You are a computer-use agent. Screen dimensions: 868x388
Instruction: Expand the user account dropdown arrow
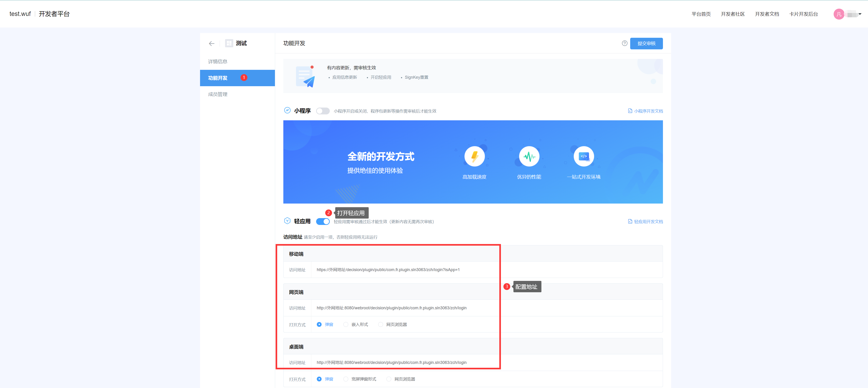pos(860,14)
